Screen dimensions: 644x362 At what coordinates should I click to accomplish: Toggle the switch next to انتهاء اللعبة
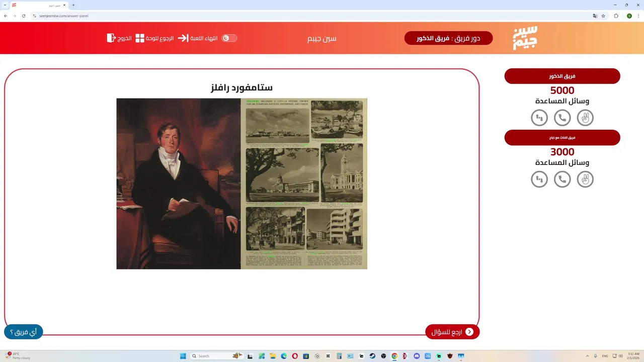click(x=229, y=38)
